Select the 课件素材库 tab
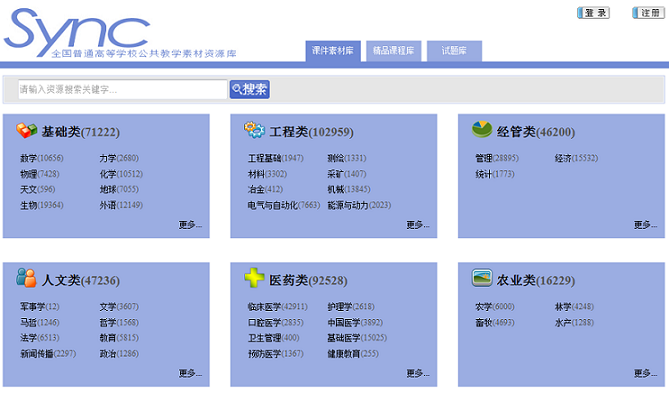This screenshot has height=393, width=669. (x=333, y=51)
